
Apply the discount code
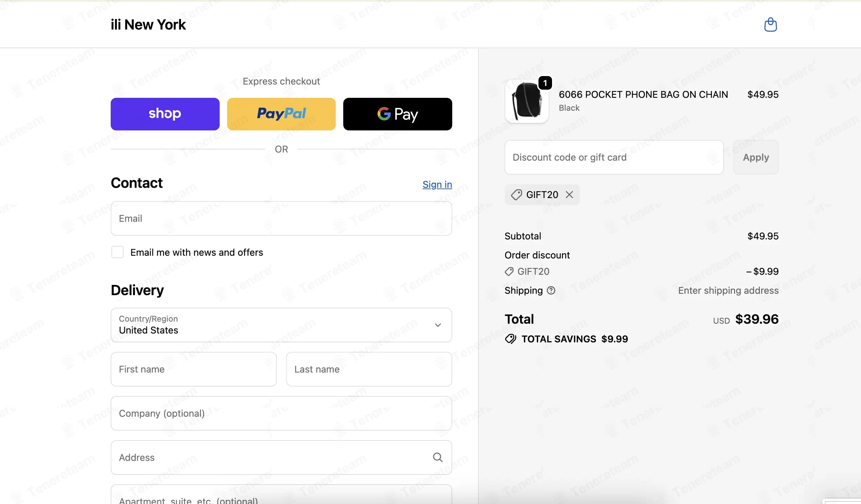click(756, 157)
